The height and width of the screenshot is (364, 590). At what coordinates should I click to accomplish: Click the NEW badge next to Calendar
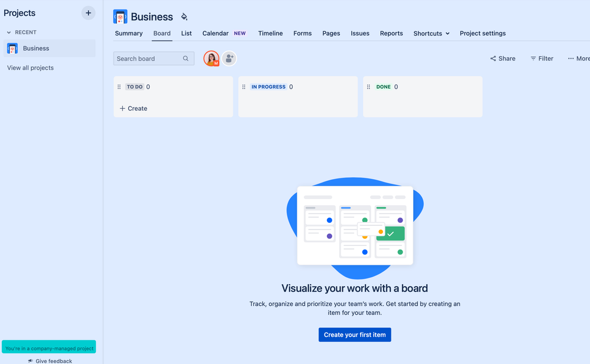tap(239, 34)
